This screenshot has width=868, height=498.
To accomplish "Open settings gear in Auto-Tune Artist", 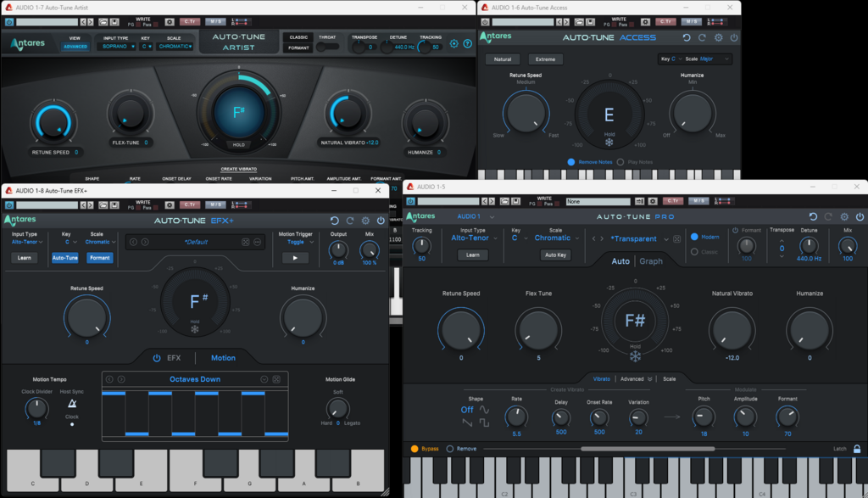I will (x=454, y=44).
